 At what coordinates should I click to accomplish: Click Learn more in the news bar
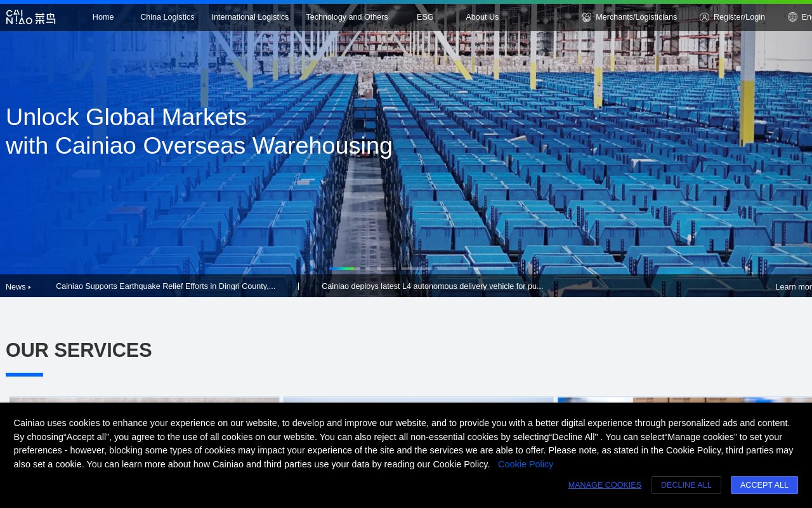click(794, 287)
